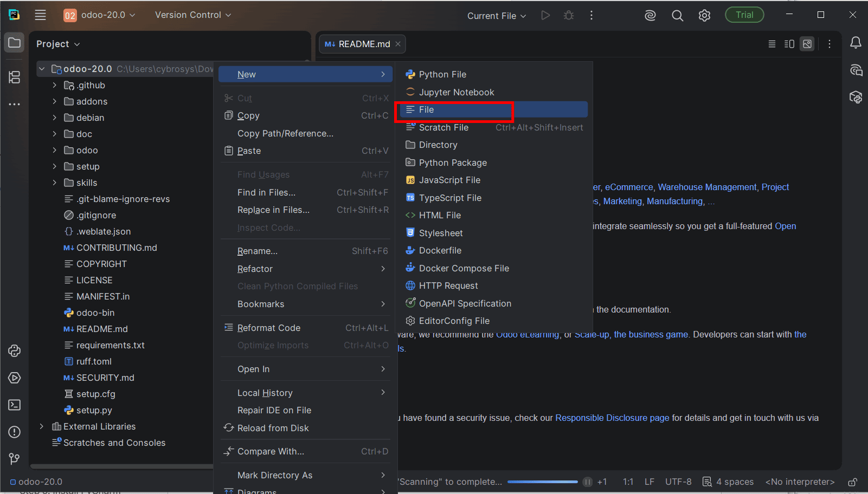Open the 4 spaces indent setting
This screenshot has height=494, width=868.
[728, 482]
